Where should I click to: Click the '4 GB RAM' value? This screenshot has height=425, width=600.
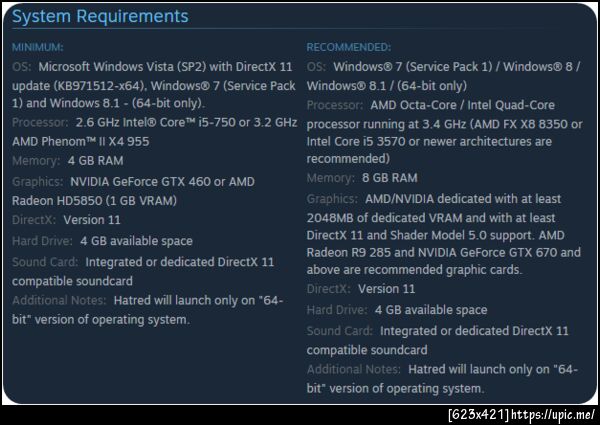(x=96, y=161)
